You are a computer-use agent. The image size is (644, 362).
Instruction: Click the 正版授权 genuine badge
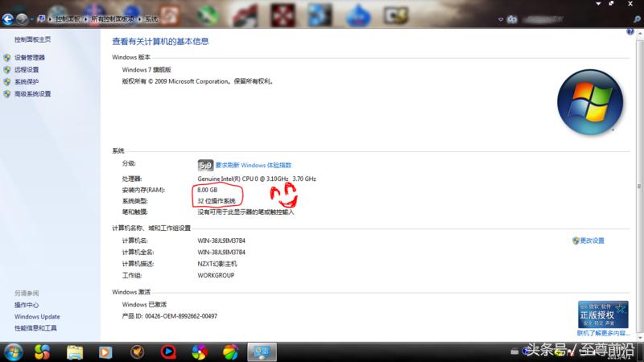coord(603,315)
